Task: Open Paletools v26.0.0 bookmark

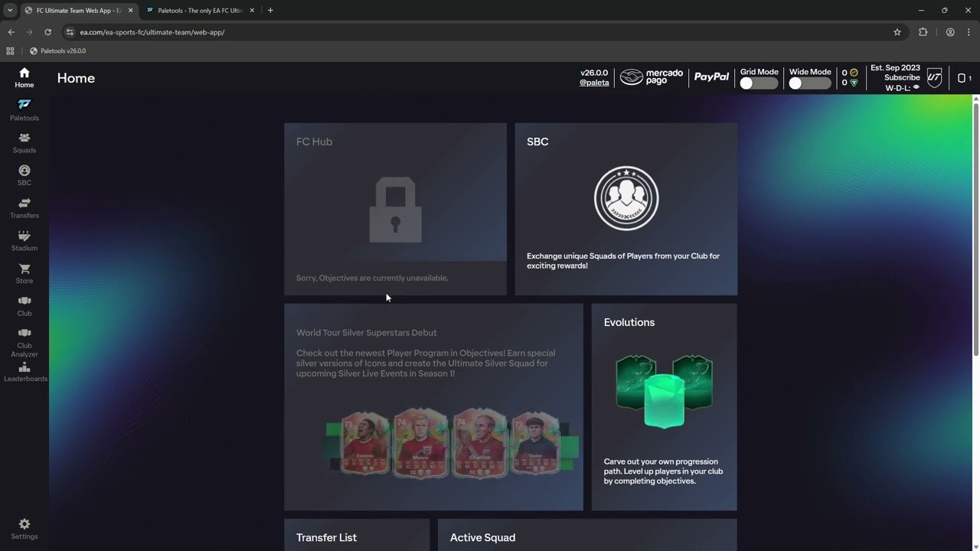Action: point(58,51)
